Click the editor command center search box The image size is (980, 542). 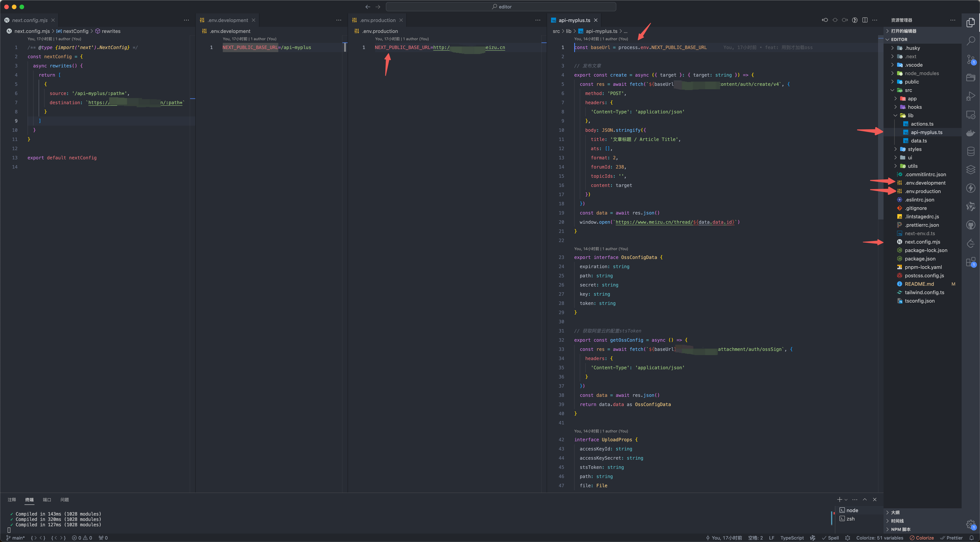click(501, 7)
